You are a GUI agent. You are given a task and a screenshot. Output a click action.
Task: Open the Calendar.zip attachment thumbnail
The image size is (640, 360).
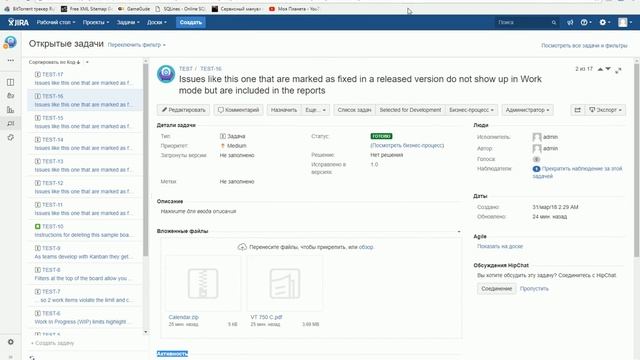pyautogui.click(x=203, y=283)
